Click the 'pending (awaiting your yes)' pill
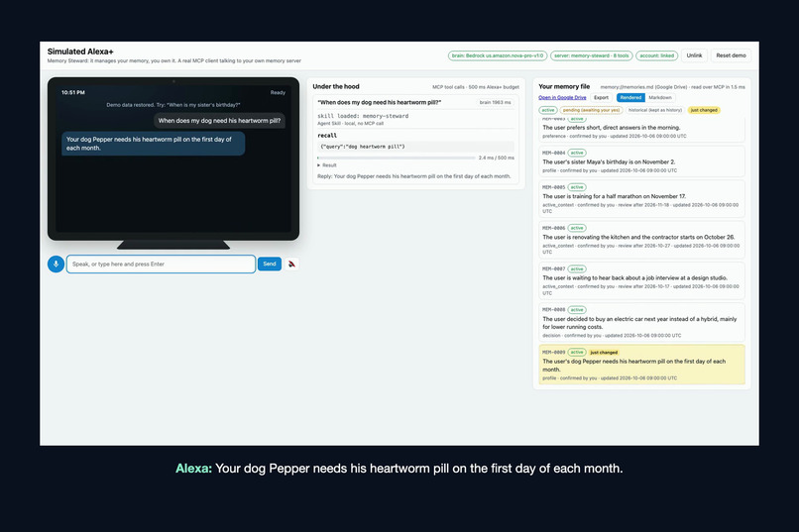 tap(591, 110)
